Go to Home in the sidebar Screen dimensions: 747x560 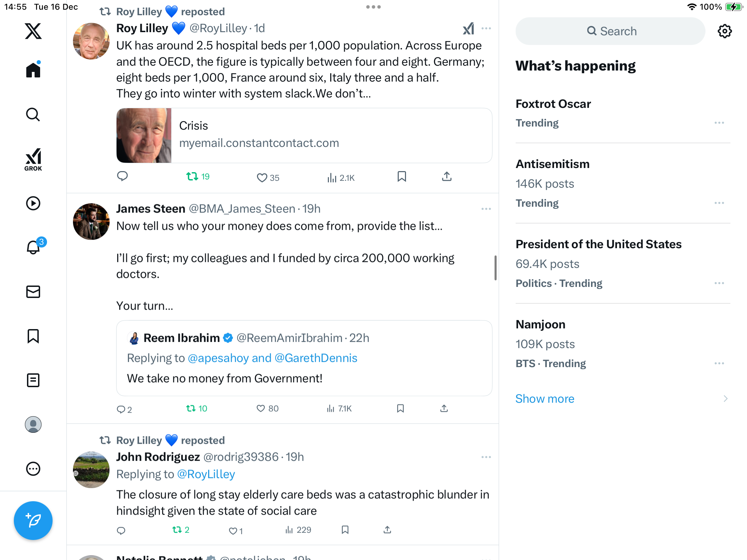click(x=33, y=70)
